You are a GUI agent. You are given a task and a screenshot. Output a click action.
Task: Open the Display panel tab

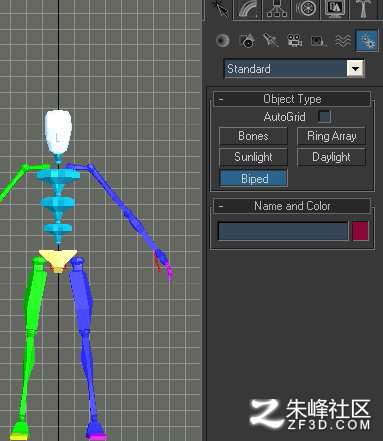tap(334, 9)
